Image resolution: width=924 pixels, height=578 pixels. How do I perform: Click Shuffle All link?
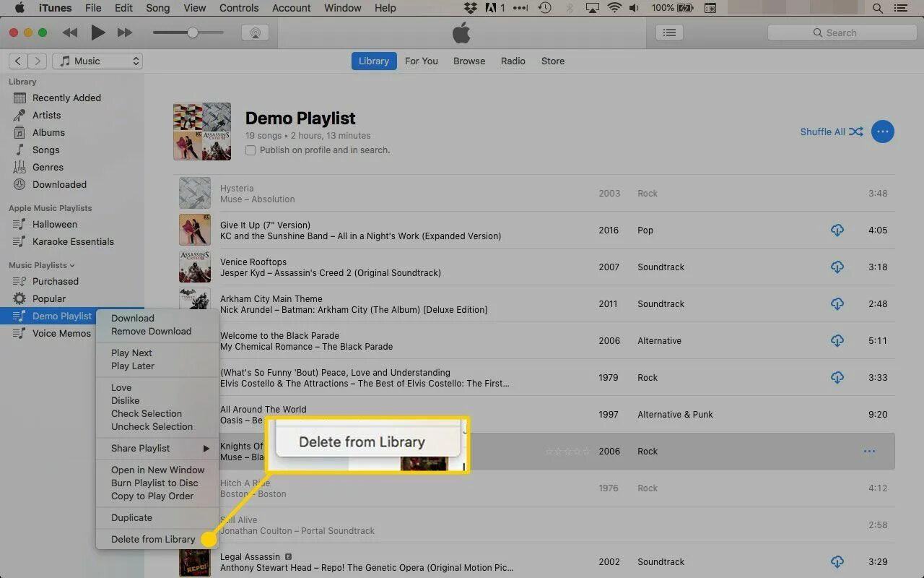pos(832,132)
